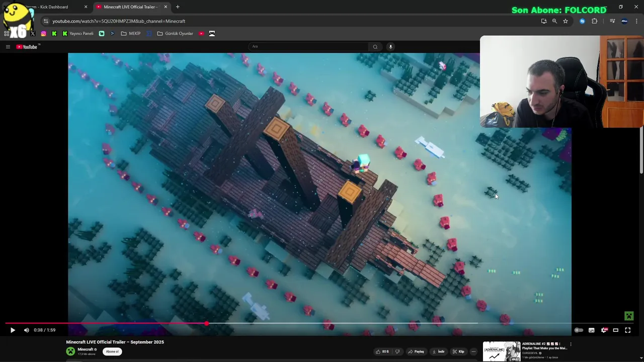Screen dimensions: 644x362
Task: View site information icon in address bar
Action: coord(46,21)
